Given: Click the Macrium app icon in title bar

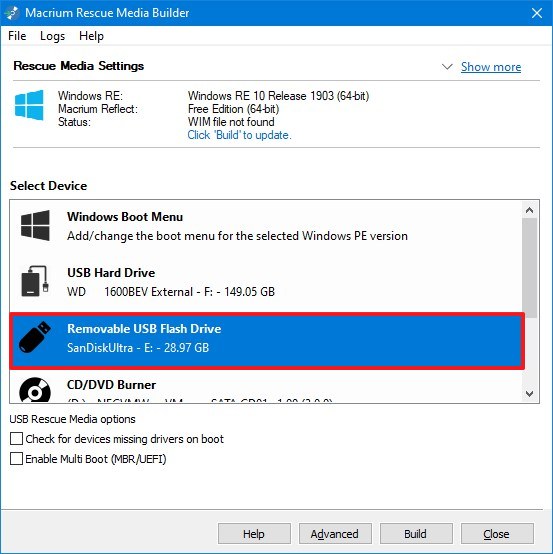Looking at the screenshot, I should (12, 13).
